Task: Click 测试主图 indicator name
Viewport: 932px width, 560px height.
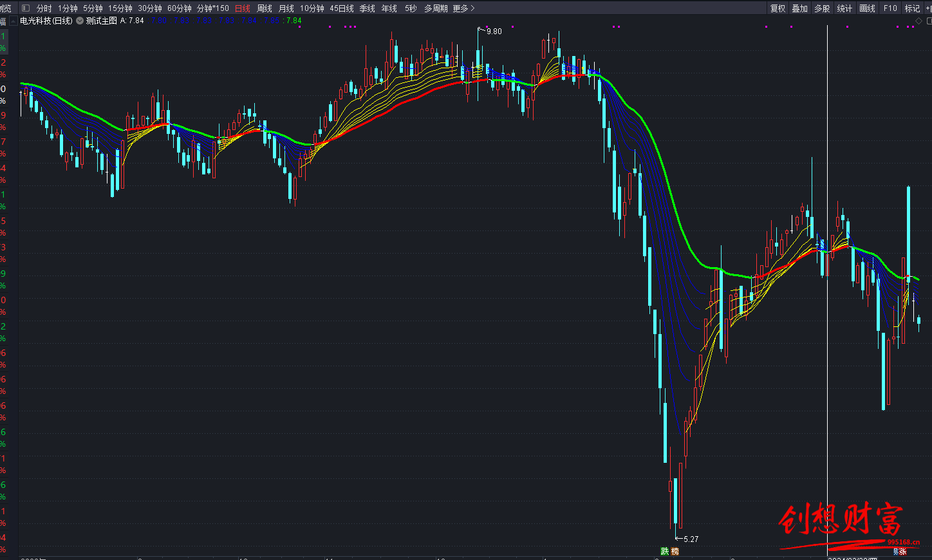Action: (x=102, y=21)
